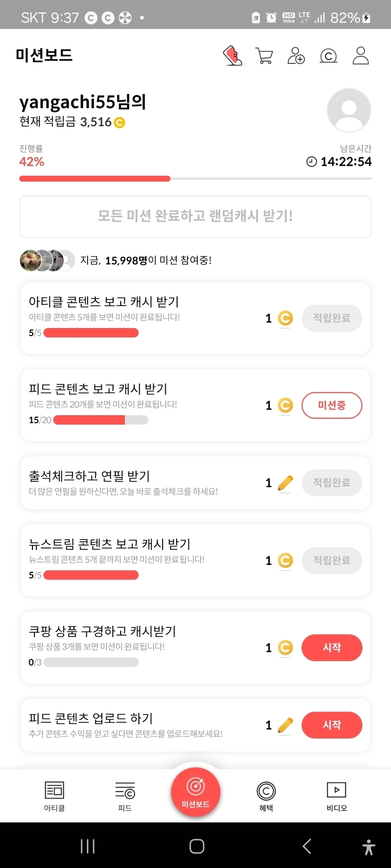Tap the 미션중 button for feed content
The height and width of the screenshot is (868, 391).
[332, 405]
